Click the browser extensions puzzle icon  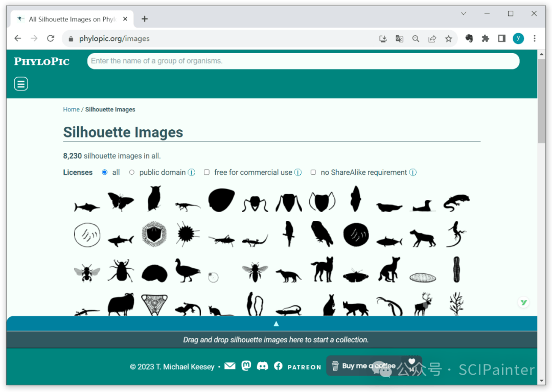pyautogui.click(x=486, y=39)
